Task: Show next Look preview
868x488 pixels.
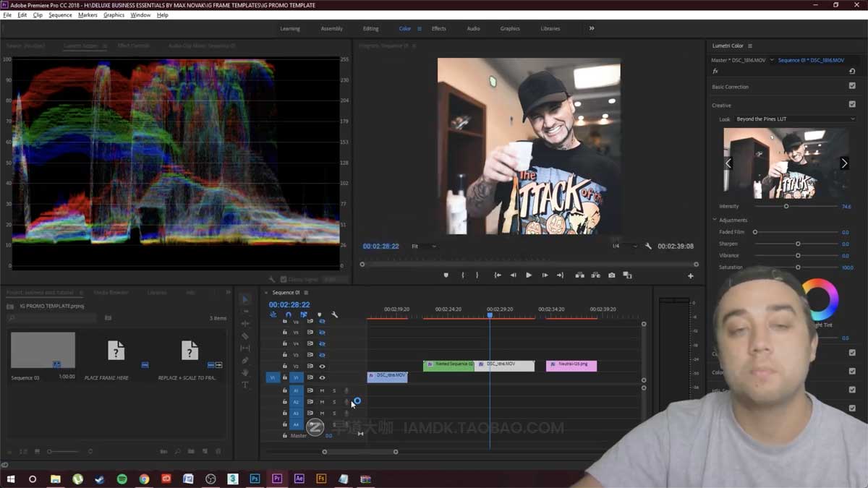Action: click(x=843, y=163)
